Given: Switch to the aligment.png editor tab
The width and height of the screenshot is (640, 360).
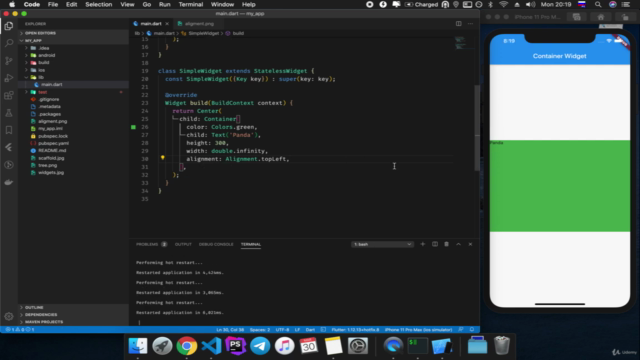Looking at the screenshot, I should pyautogui.click(x=199, y=24).
